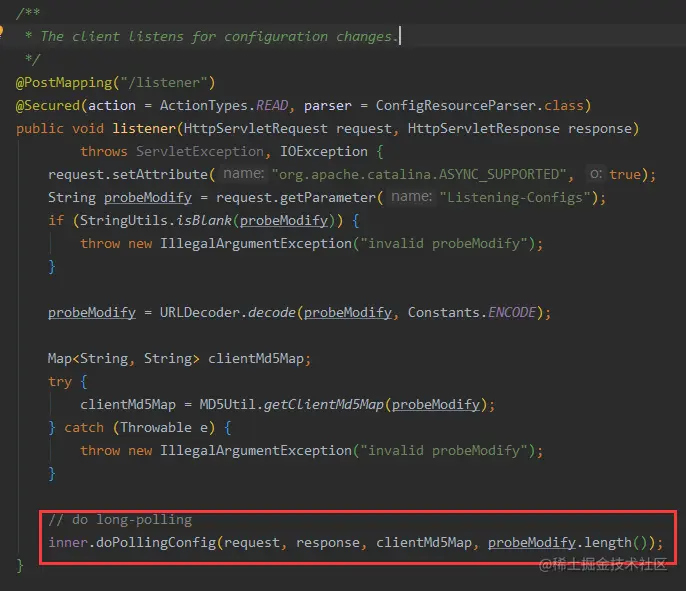Click the READ constant
Screen dimensions: 686x591
(272, 105)
